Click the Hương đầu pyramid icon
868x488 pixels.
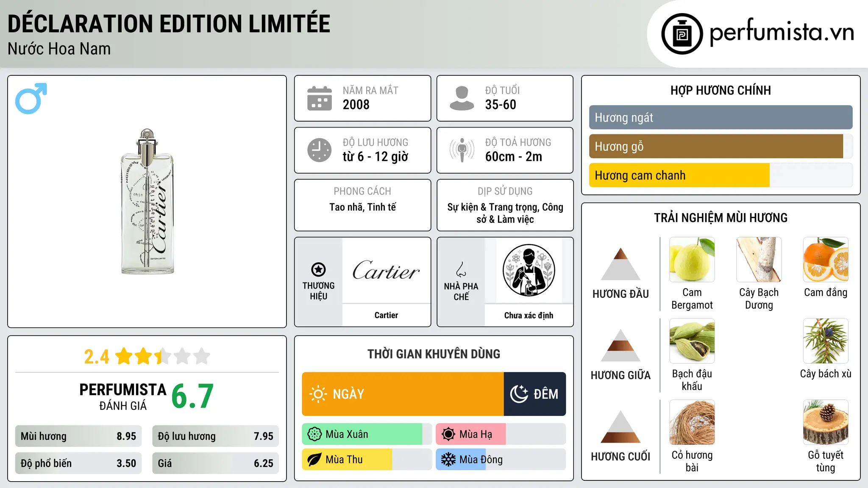click(x=620, y=264)
